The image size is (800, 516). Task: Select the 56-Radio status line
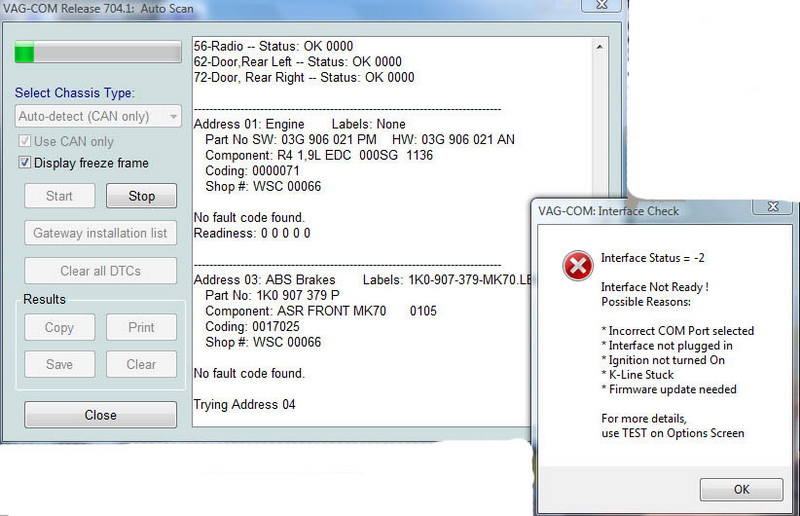pyautogui.click(x=273, y=46)
